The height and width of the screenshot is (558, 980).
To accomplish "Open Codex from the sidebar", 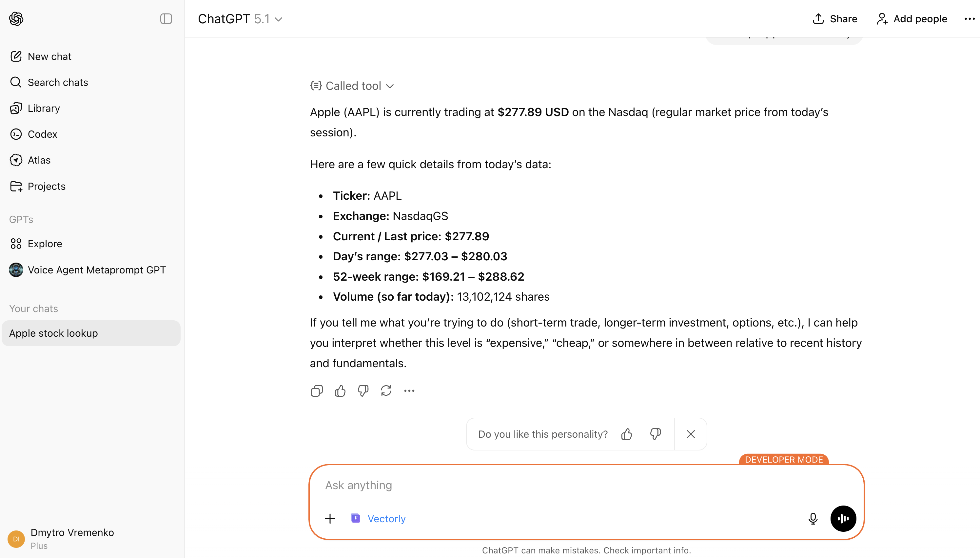I will point(42,134).
